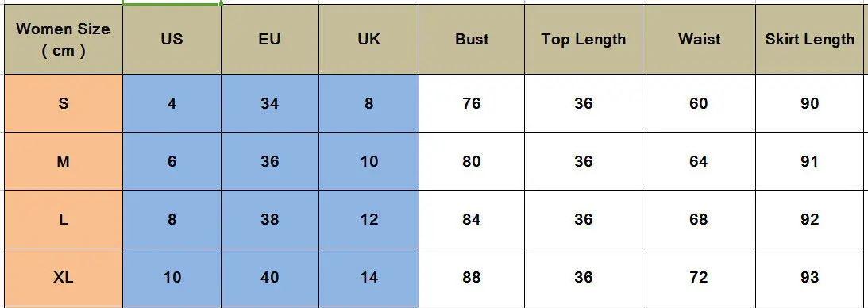Select the Bust header cell
868x308 pixels.
472,39
